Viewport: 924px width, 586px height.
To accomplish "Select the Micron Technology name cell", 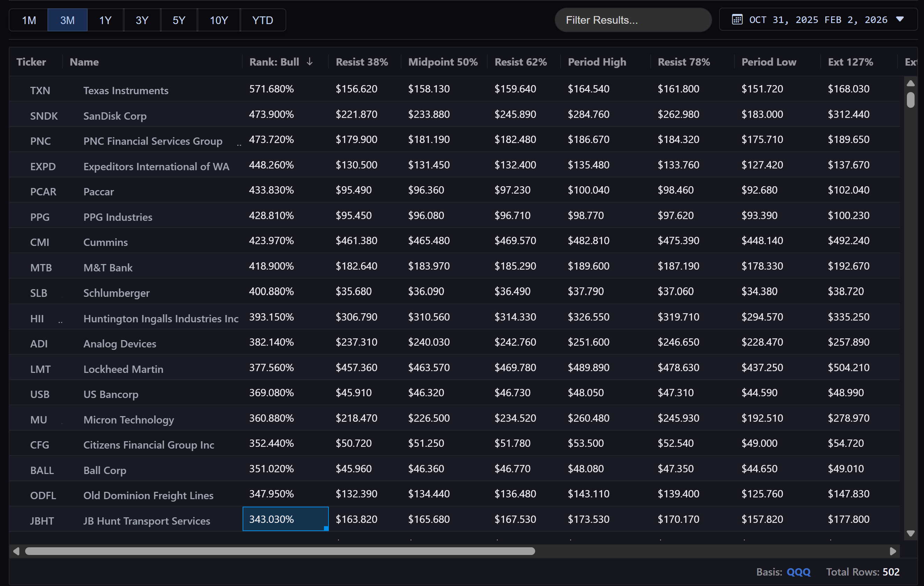I will click(x=128, y=420).
